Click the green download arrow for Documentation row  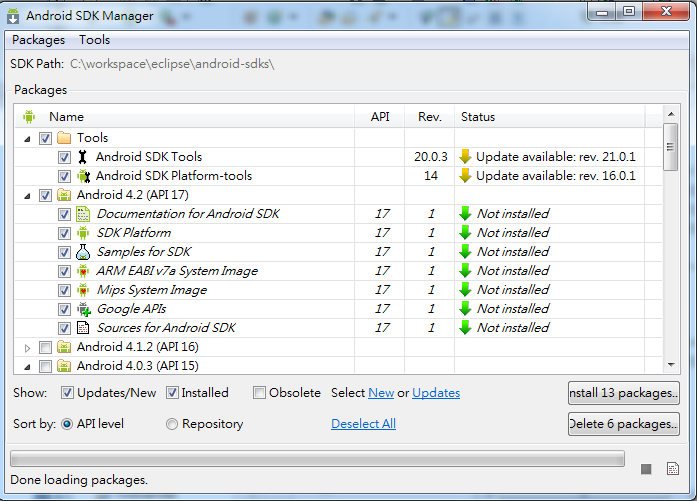tap(465, 214)
